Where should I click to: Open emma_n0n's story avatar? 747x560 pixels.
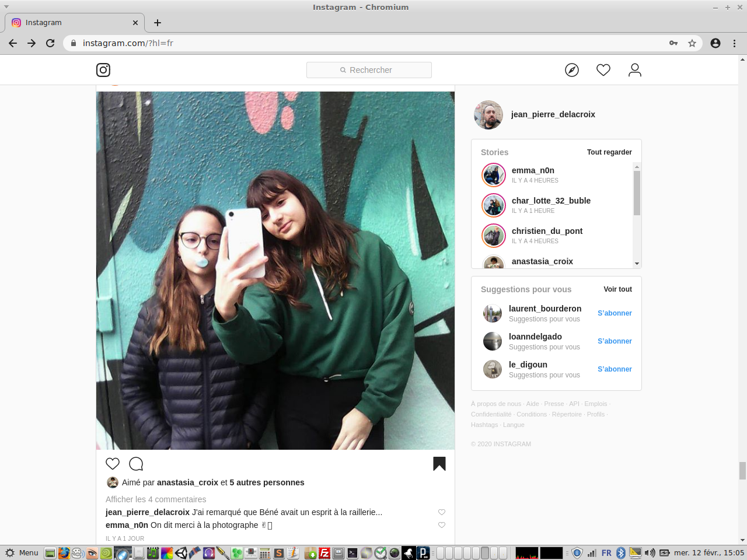point(494,175)
